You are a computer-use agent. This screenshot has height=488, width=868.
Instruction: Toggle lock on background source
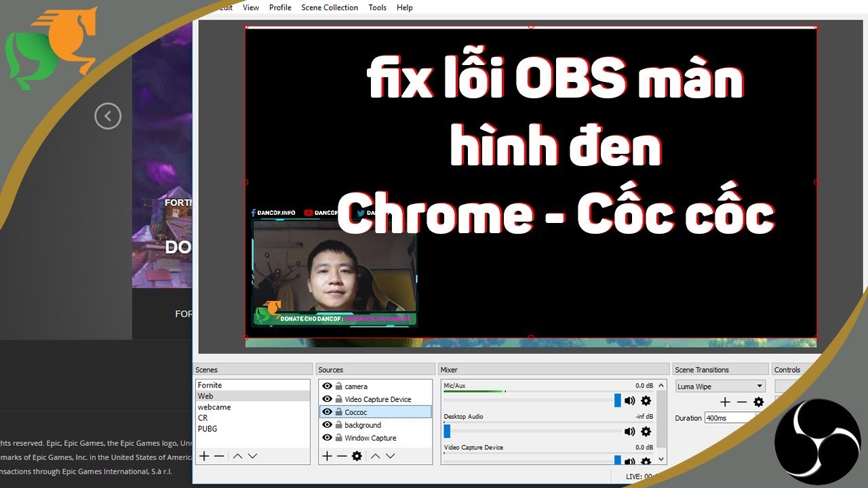(338, 425)
